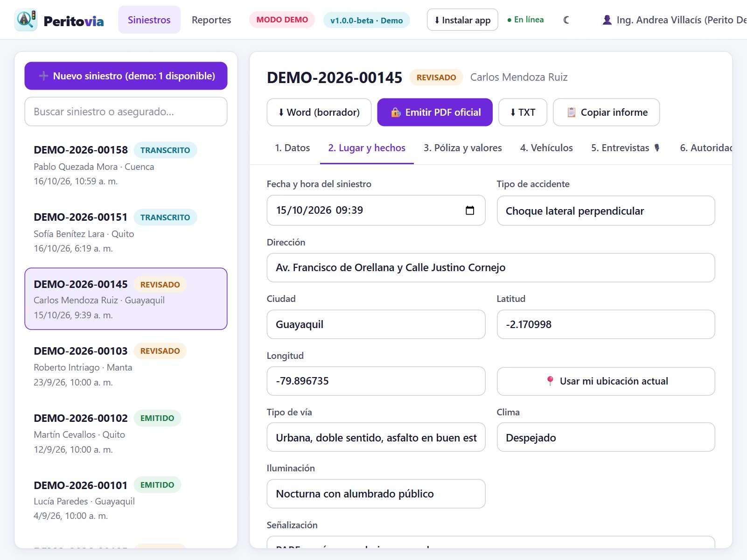
Task: Edit the Latitud field
Action: pyautogui.click(x=606, y=324)
